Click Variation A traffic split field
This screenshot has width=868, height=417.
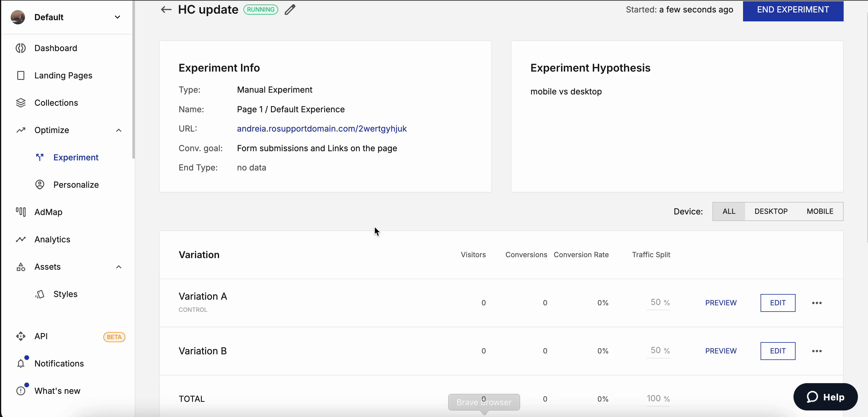point(655,302)
